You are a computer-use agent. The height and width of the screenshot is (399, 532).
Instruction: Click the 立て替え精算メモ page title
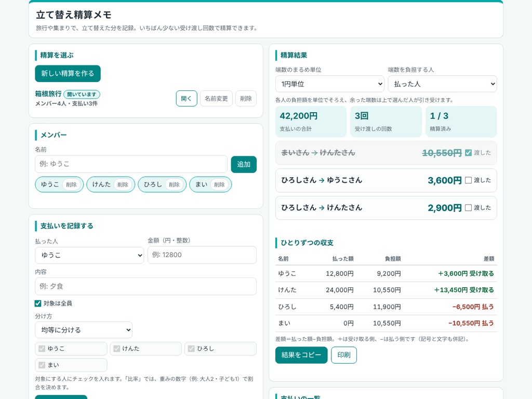[x=74, y=15]
